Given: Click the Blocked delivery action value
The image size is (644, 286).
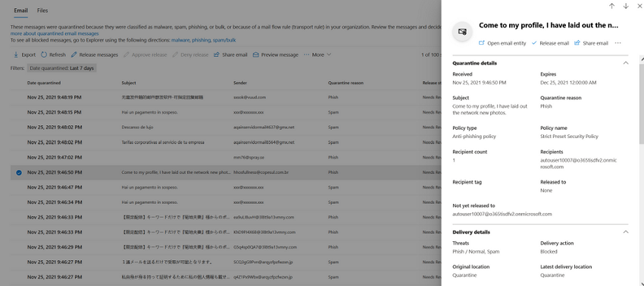Looking at the screenshot, I should (549, 251).
